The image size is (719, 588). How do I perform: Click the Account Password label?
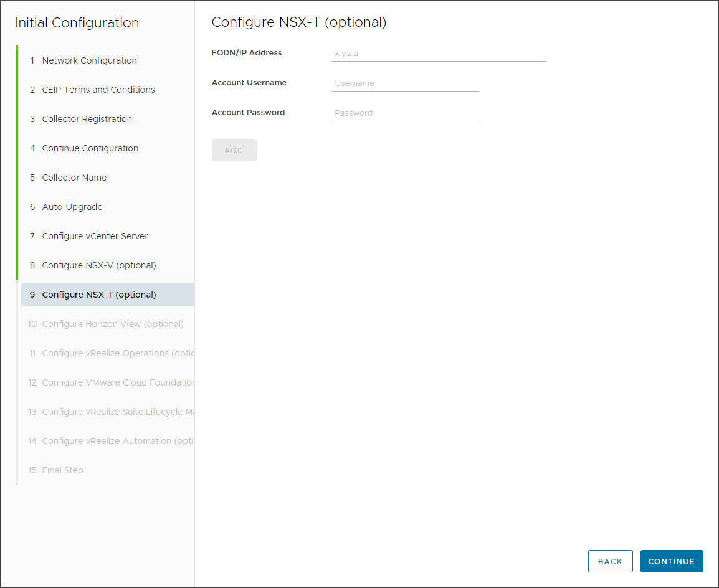pos(248,112)
